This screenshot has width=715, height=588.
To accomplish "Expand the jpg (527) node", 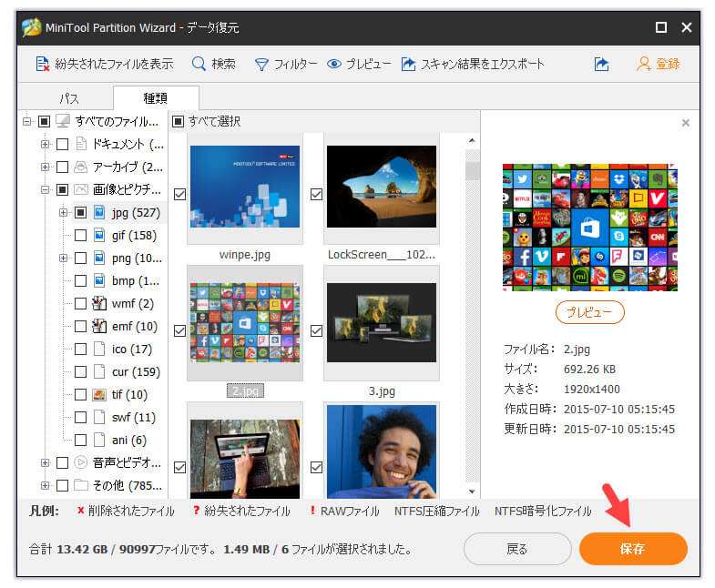I will point(63,212).
